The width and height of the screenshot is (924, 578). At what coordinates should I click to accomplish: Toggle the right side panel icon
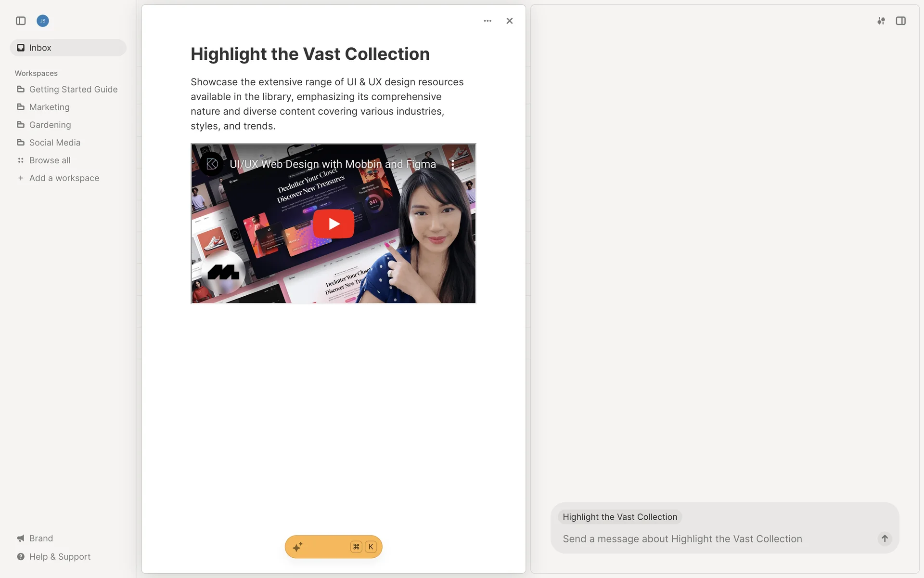pos(900,21)
